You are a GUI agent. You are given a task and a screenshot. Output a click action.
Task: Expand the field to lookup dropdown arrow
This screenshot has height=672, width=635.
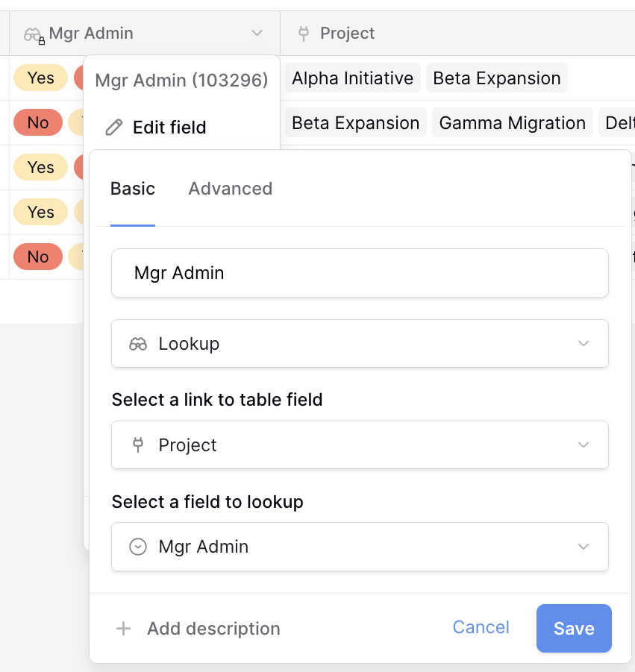583,547
